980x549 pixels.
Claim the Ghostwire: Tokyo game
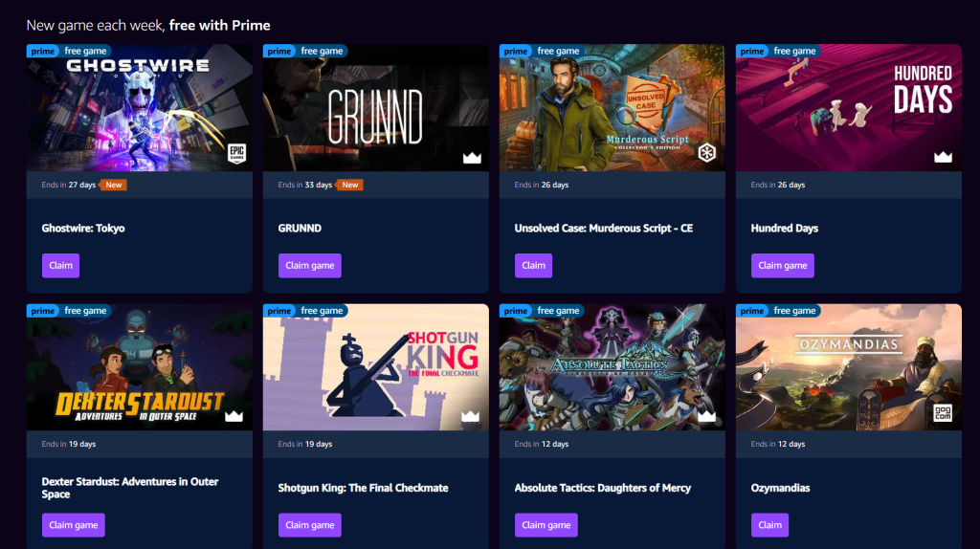pos(60,266)
